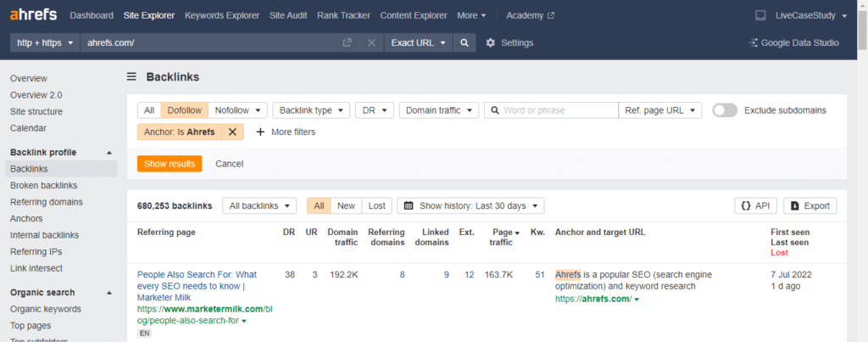Select the Dofollow filter

click(185, 110)
